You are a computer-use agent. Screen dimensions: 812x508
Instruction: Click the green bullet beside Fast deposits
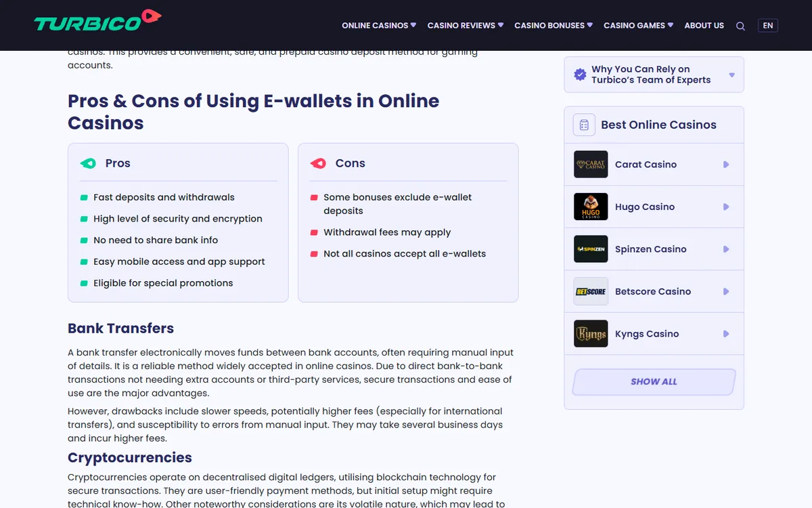click(84, 198)
